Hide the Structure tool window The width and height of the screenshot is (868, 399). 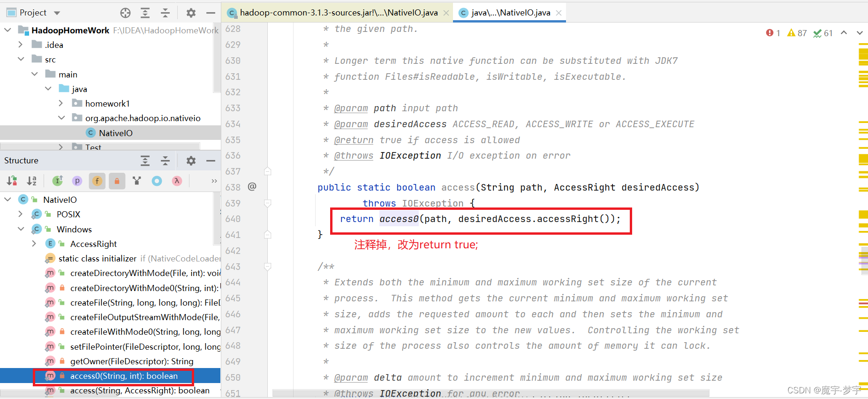coord(211,161)
